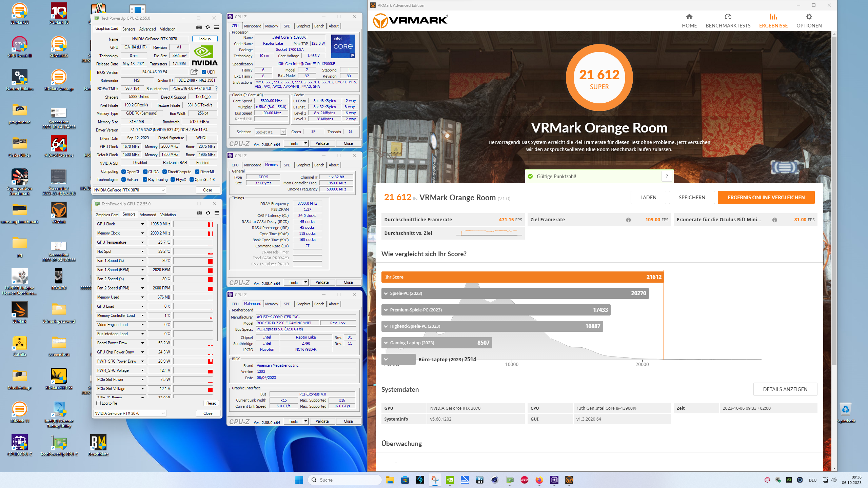This screenshot has width=868, height=488.
Task: Click the Windows Start button
Action: 299,480
